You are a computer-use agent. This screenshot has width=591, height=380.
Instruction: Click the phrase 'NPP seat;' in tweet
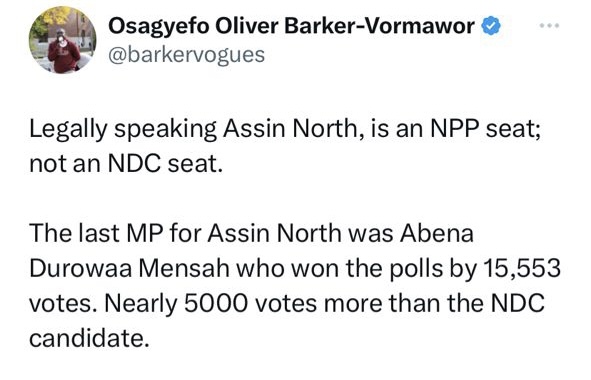click(x=486, y=129)
